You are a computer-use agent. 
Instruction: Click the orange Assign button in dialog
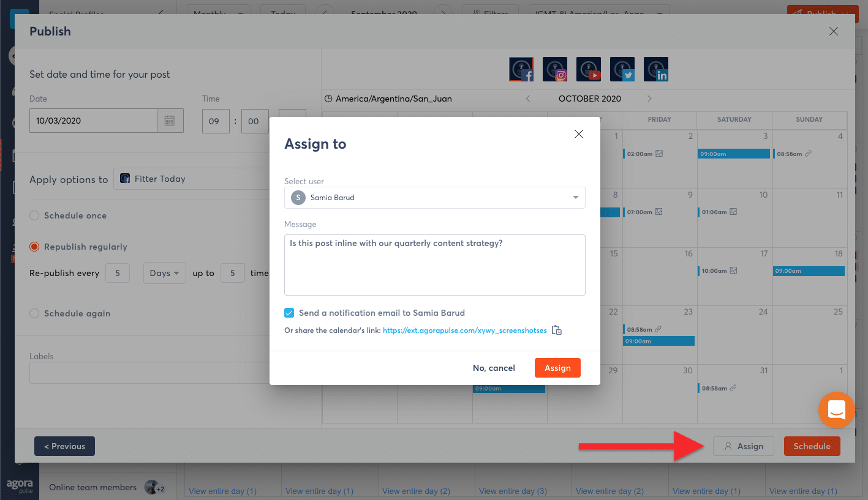pos(557,368)
